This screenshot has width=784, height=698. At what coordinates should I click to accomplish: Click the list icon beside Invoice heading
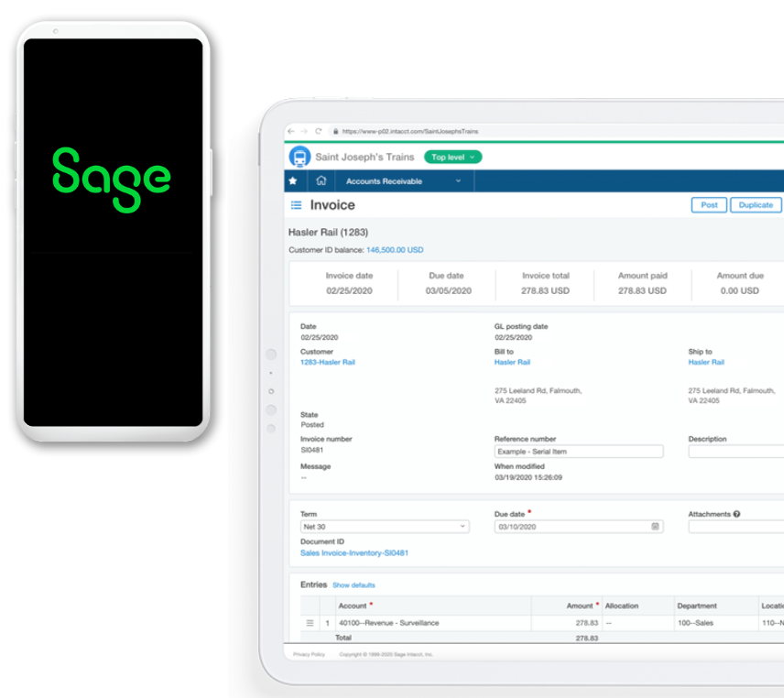pos(296,204)
